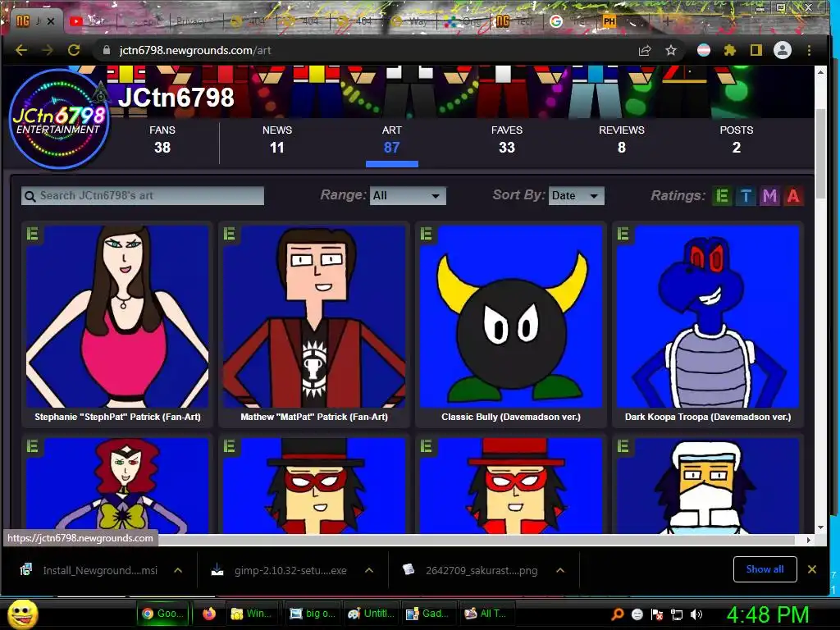840x630 pixels.
Task: Toggle the T rating filter
Action: pyautogui.click(x=746, y=196)
